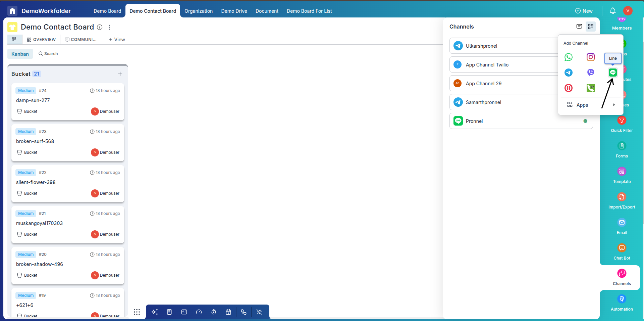The image size is (644, 321).
Task: Click the Medium priority tag on card #24
Action: pos(26,91)
